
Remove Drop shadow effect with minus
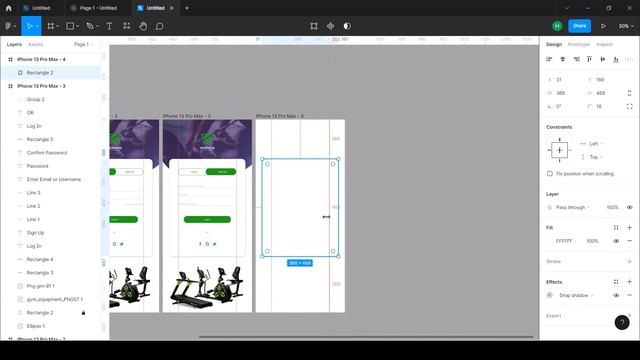click(x=629, y=295)
